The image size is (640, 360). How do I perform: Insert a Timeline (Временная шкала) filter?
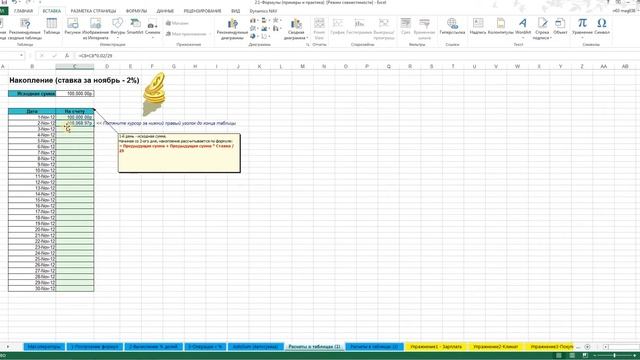pyautogui.click(x=424, y=29)
